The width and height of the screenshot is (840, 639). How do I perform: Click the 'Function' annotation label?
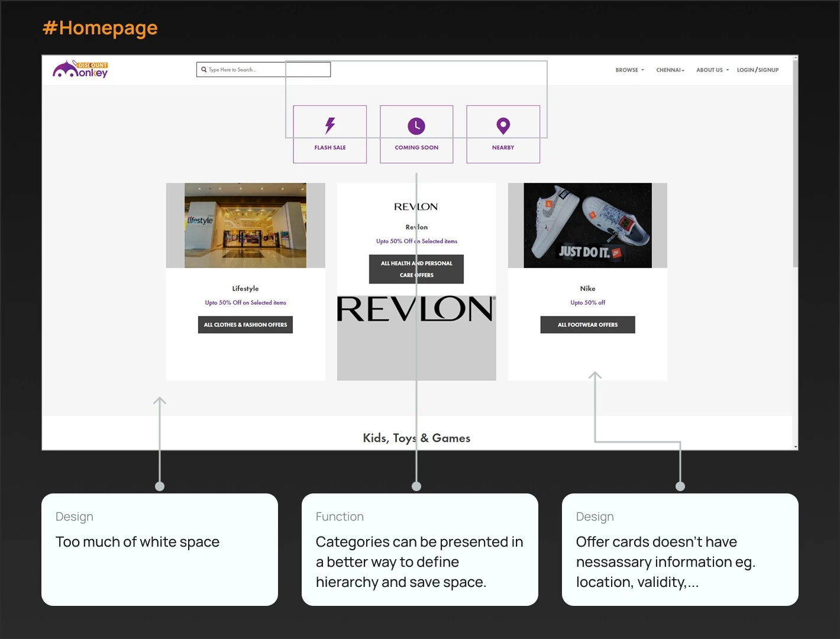point(340,517)
